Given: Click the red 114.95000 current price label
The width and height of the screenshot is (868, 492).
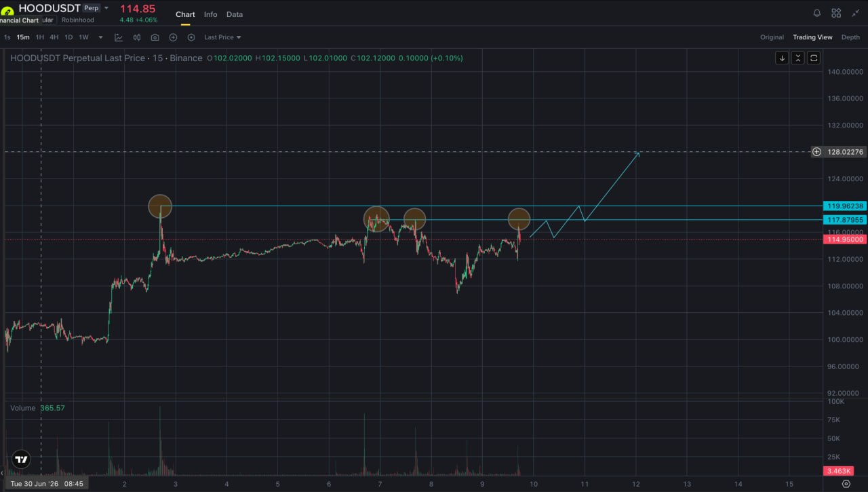Looking at the screenshot, I should [845, 240].
